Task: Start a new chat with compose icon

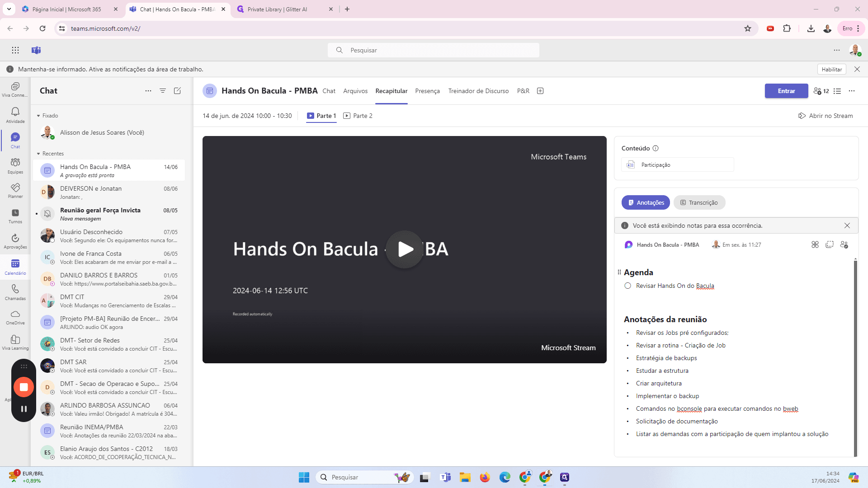Action: click(x=177, y=91)
